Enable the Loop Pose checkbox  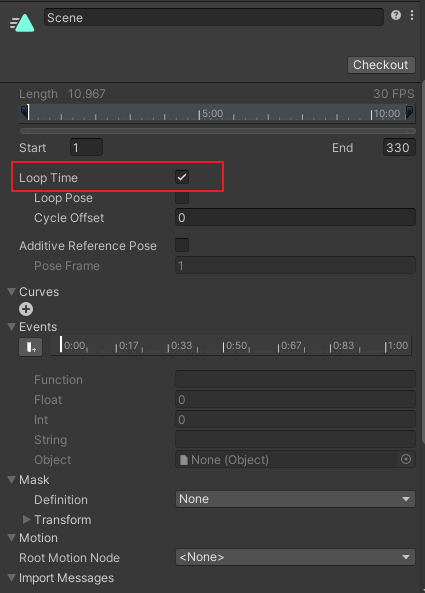[x=182, y=197]
